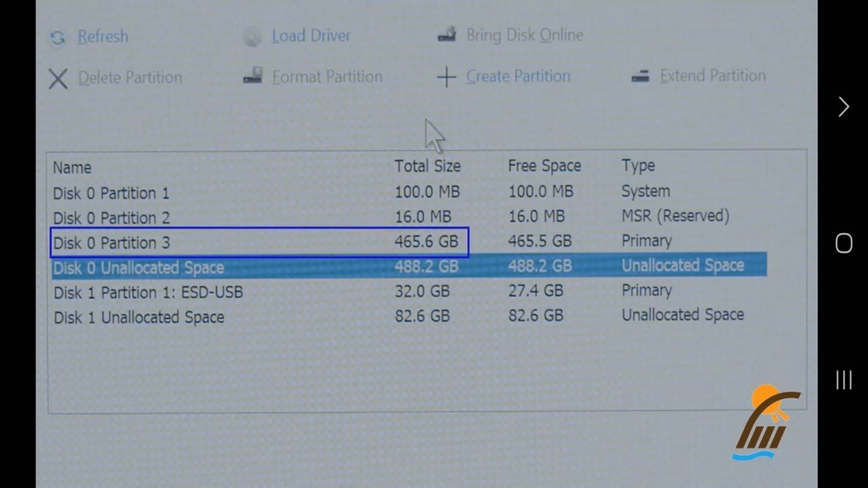The width and height of the screenshot is (868, 488).
Task: Click the 27.4 GB free space cell
Action: (536, 290)
